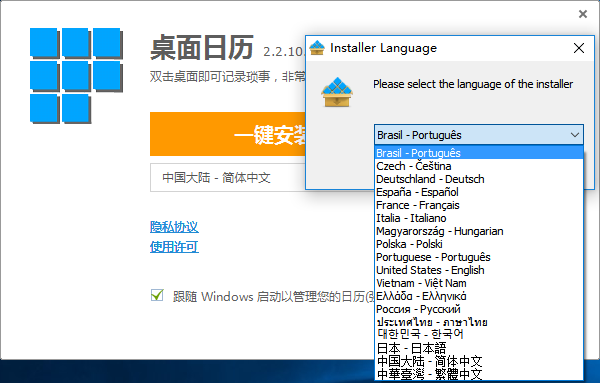Viewport: 600px width, 383px height.
Task: Select 대한민국 - 한국어 option
Action: 479,335
